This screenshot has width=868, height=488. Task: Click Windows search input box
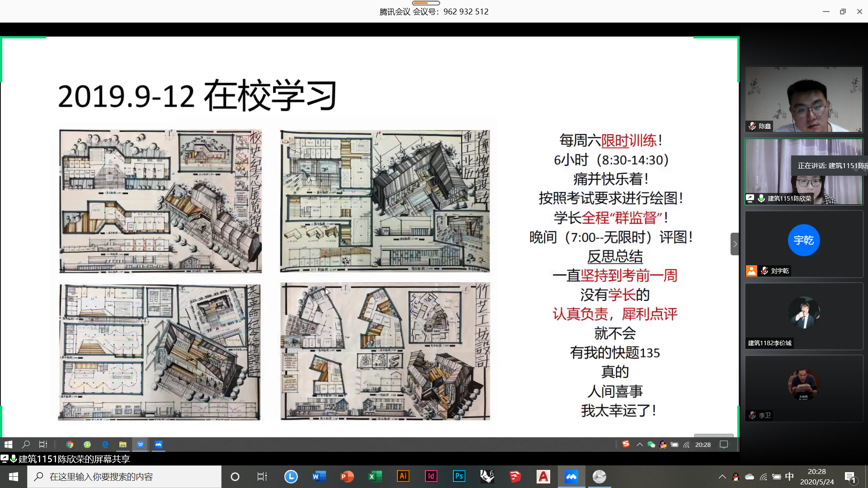(x=124, y=477)
